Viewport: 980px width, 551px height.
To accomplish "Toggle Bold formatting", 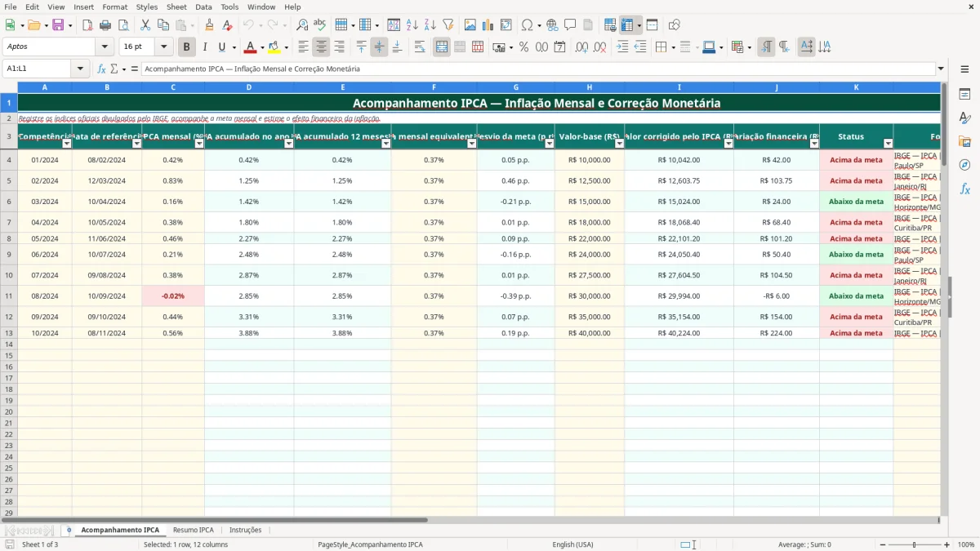I will [187, 47].
